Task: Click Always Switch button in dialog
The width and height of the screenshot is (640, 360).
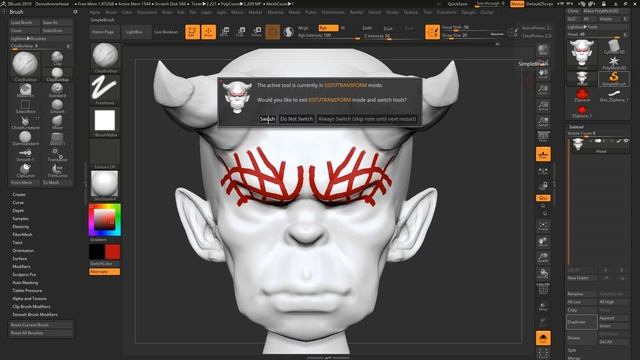Action: click(367, 119)
